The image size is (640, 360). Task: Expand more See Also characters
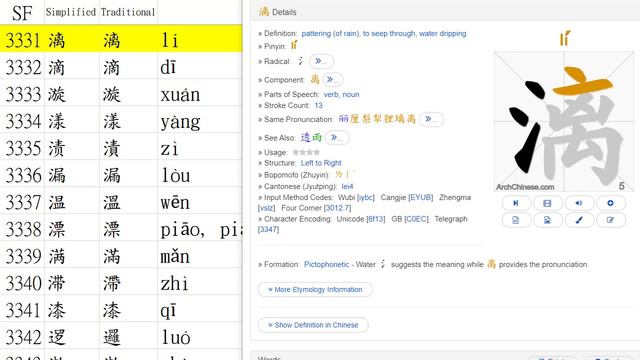[x=337, y=138]
